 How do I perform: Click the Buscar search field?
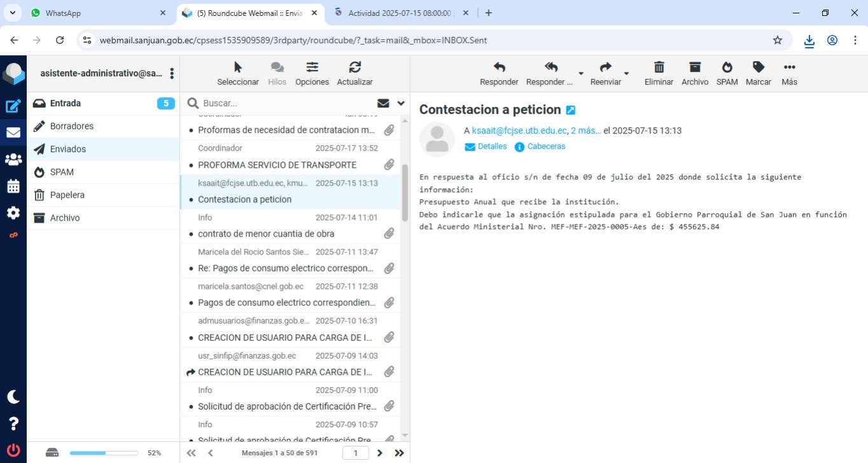coord(286,103)
